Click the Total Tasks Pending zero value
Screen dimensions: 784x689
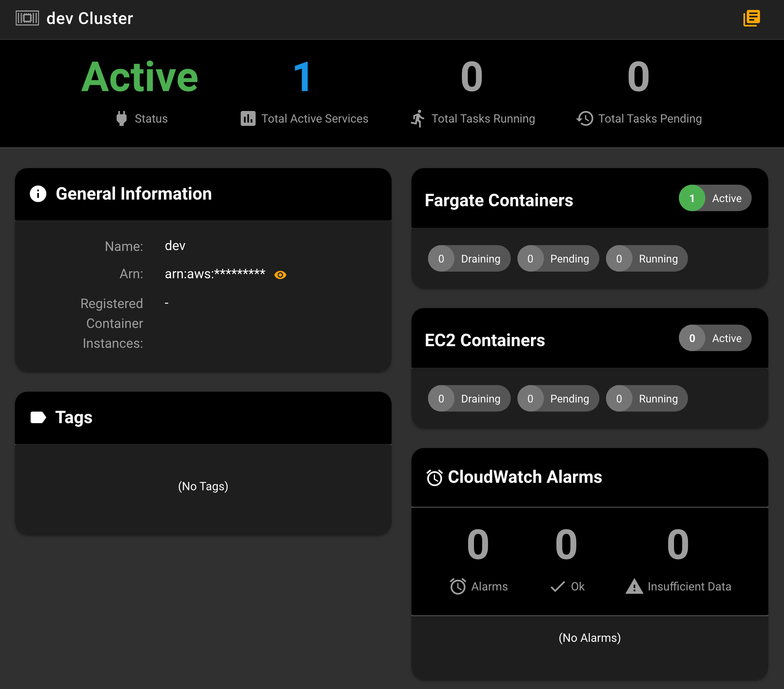coord(638,77)
